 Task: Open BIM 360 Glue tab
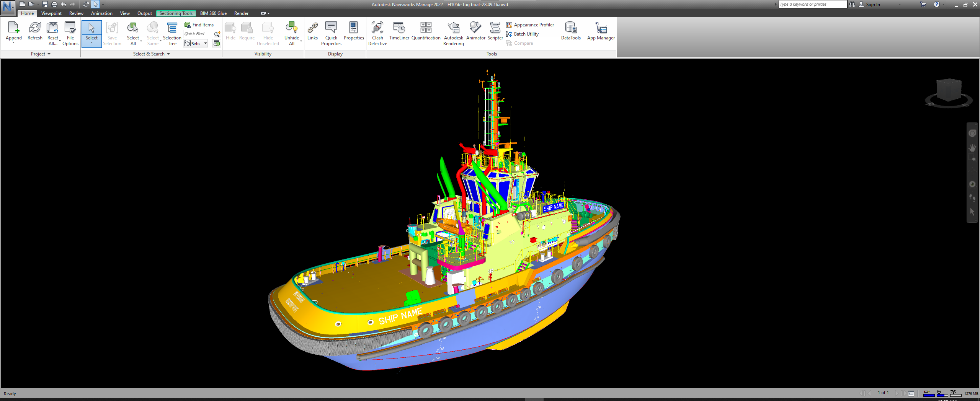[213, 13]
